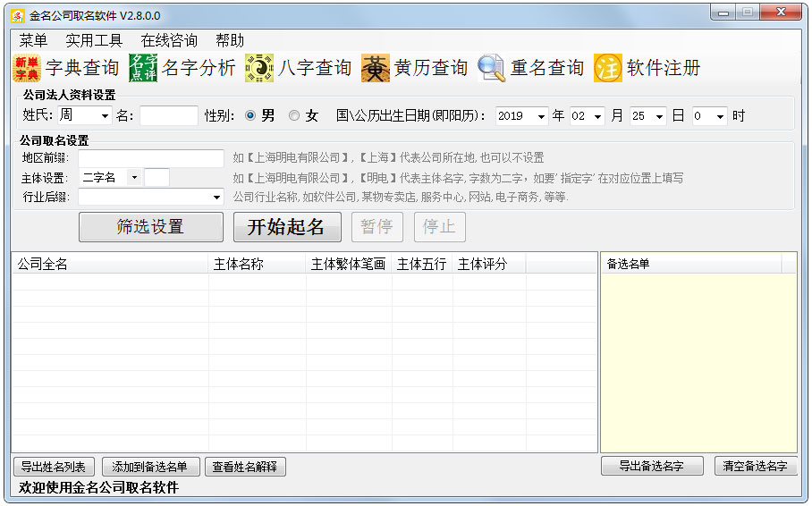Expand the 姓氏 surname dropdown
Screen dimensions: 812x506
106,116
